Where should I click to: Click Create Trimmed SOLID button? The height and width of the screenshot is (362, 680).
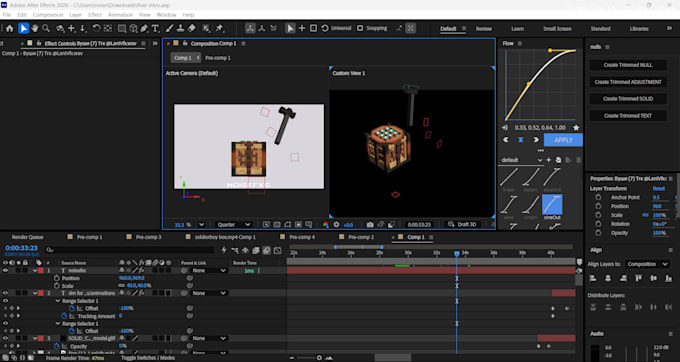coord(628,99)
